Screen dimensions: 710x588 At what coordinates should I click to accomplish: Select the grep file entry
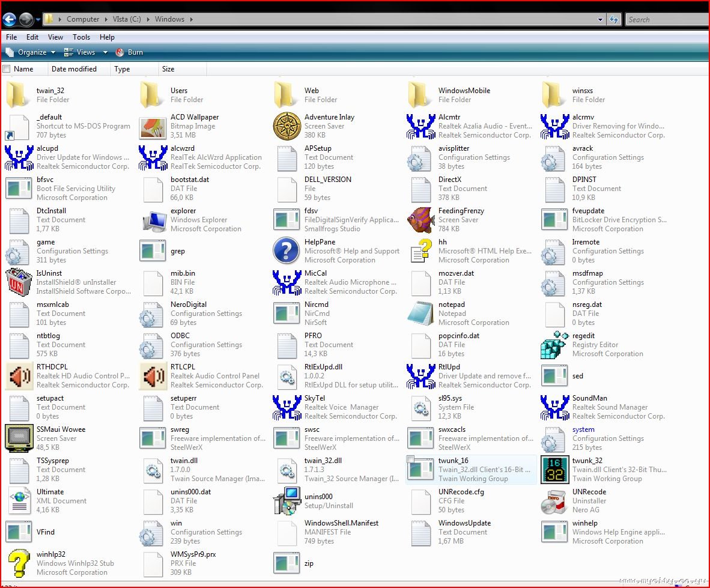point(163,251)
